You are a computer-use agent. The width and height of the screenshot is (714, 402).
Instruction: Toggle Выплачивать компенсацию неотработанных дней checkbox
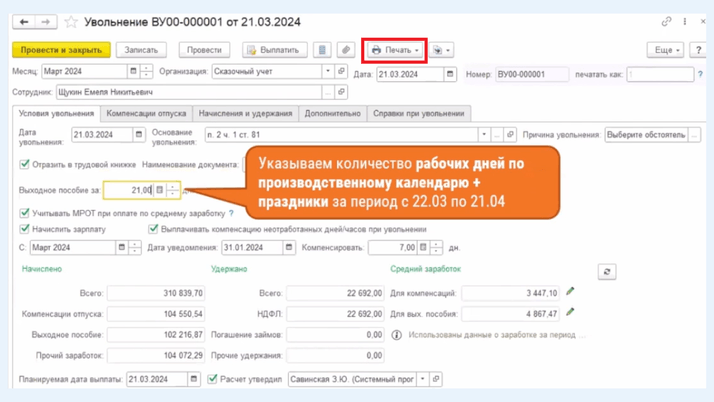(x=153, y=229)
